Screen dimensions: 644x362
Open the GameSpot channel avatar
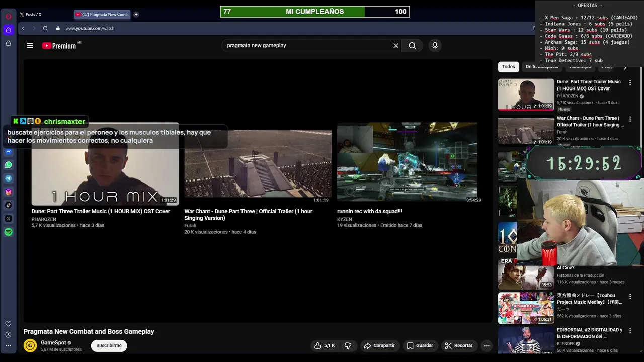coord(30,346)
